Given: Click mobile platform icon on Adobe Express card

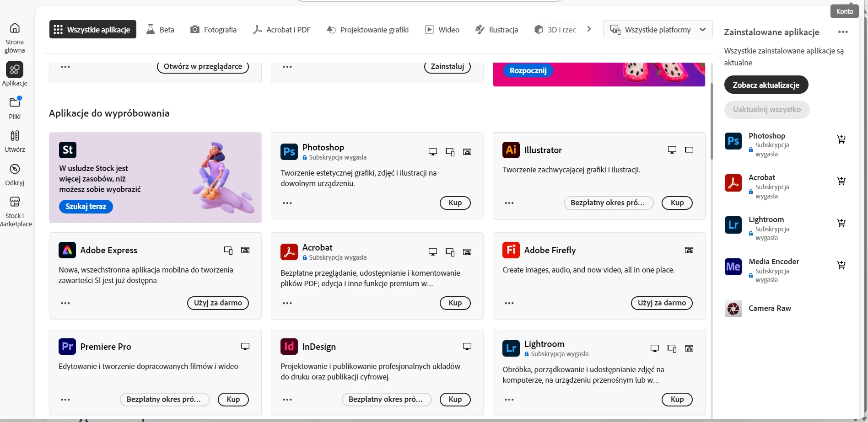Looking at the screenshot, I should 228,250.
